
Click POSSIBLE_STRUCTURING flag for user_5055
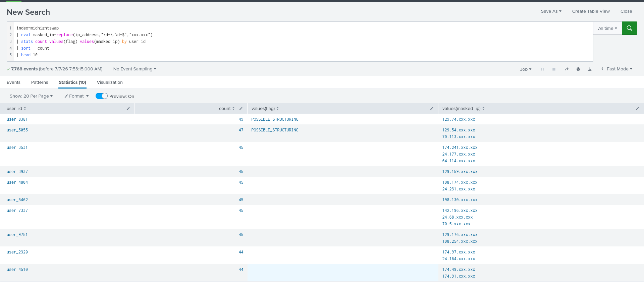275,130
